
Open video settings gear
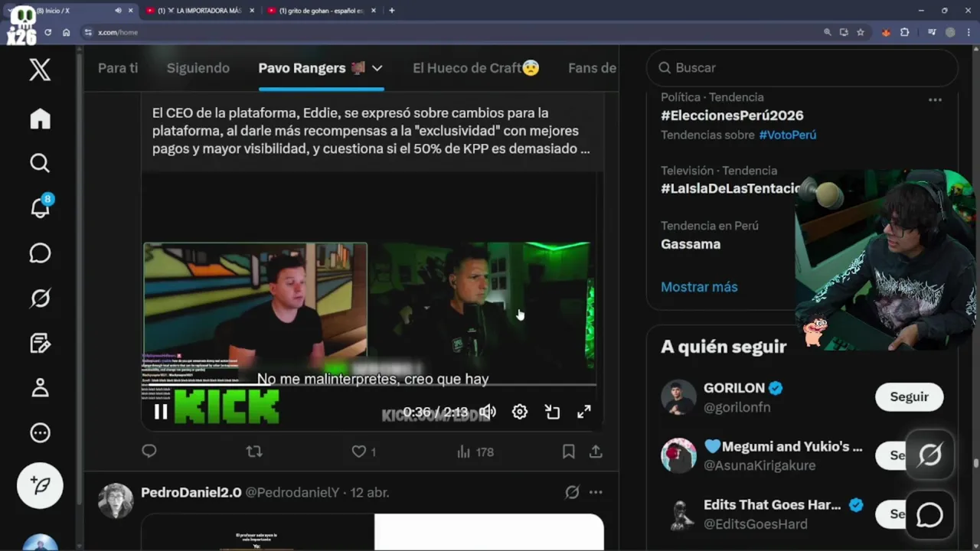[x=520, y=412]
